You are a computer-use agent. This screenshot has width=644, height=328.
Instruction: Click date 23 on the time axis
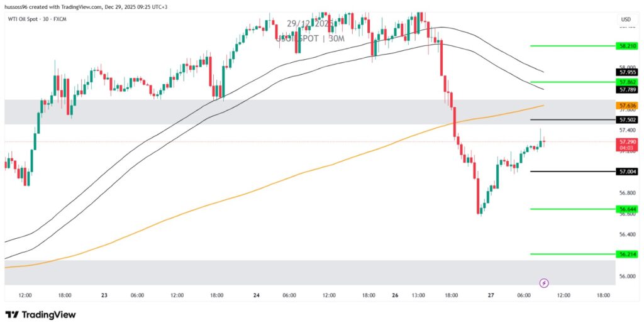(x=103, y=295)
